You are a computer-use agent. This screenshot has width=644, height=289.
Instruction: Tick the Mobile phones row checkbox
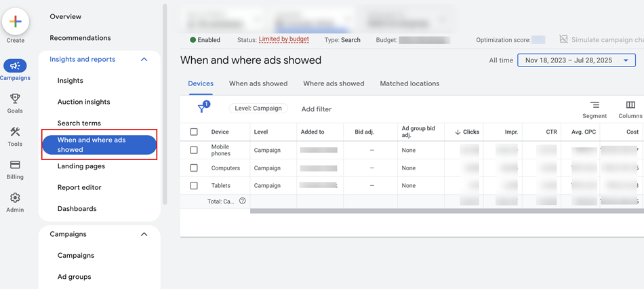point(194,150)
